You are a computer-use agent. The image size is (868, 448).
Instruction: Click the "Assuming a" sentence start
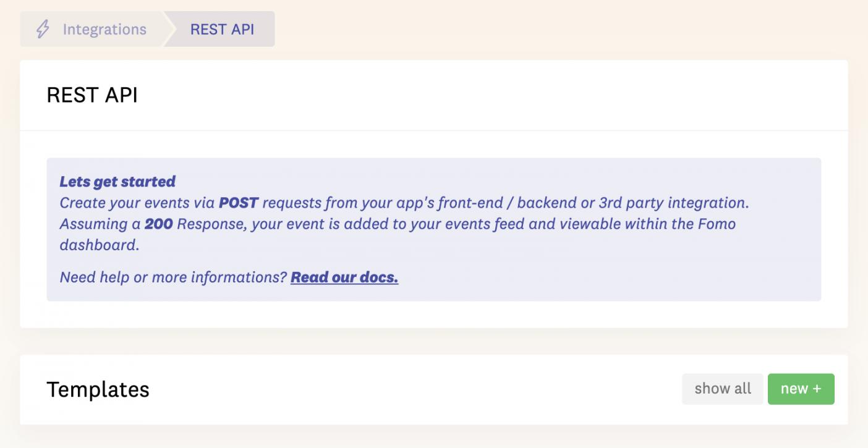(100, 224)
